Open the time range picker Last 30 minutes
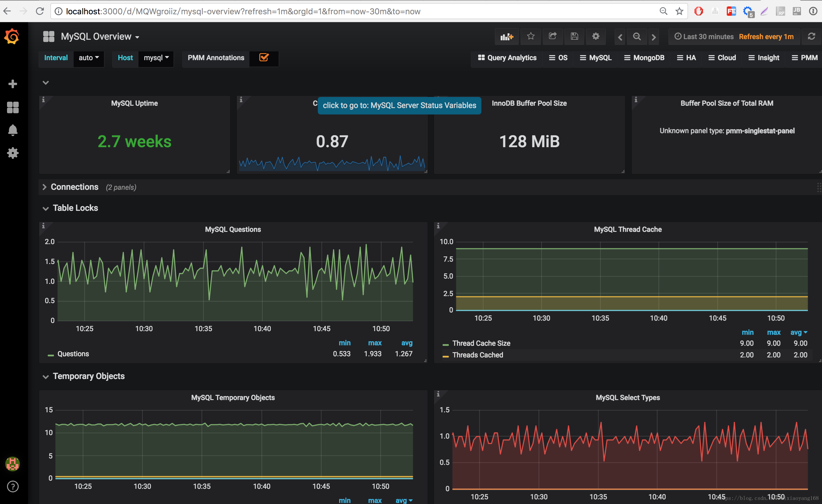Viewport: 822px width, 504px height. [x=704, y=37]
